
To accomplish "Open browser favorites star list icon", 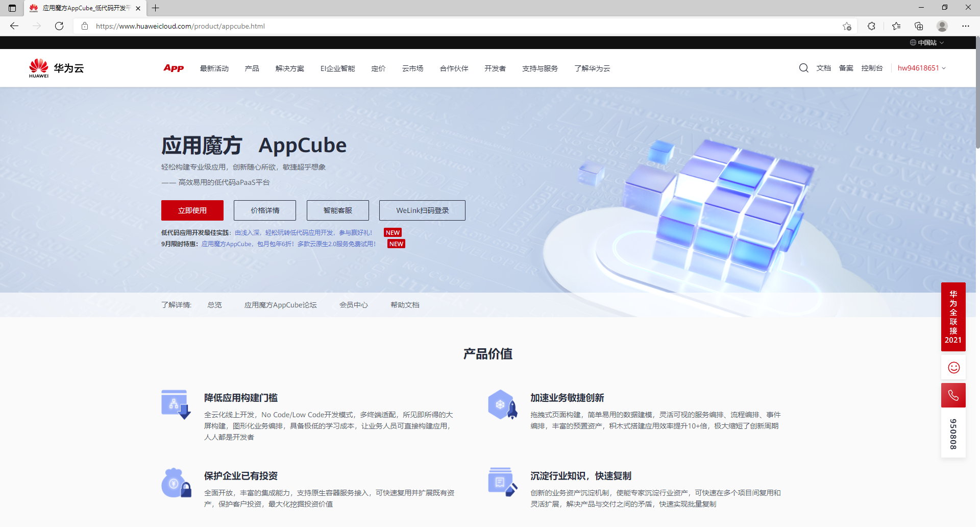I will 896,26.
